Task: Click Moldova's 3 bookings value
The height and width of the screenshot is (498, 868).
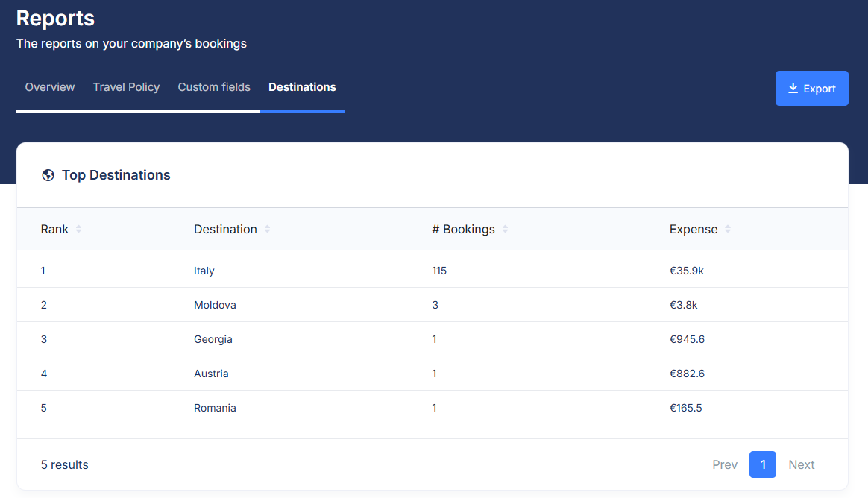Action: (435, 305)
